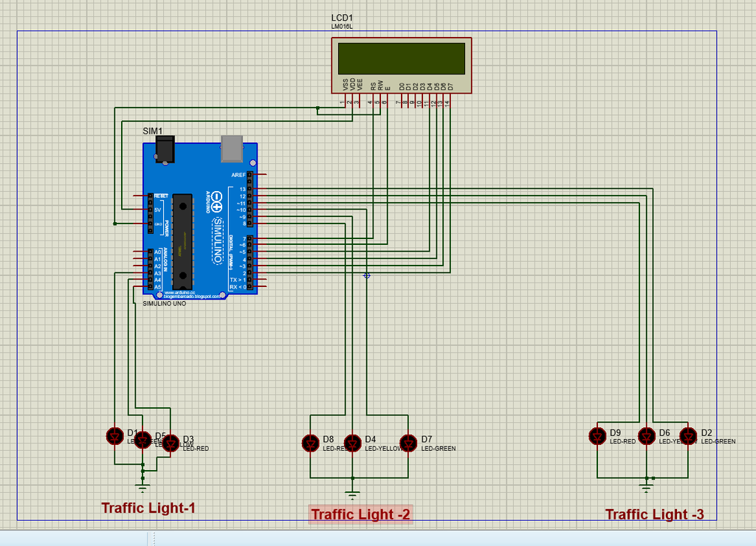
Task: Click the LCD D0 pin label
Action: (x=402, y=87)
